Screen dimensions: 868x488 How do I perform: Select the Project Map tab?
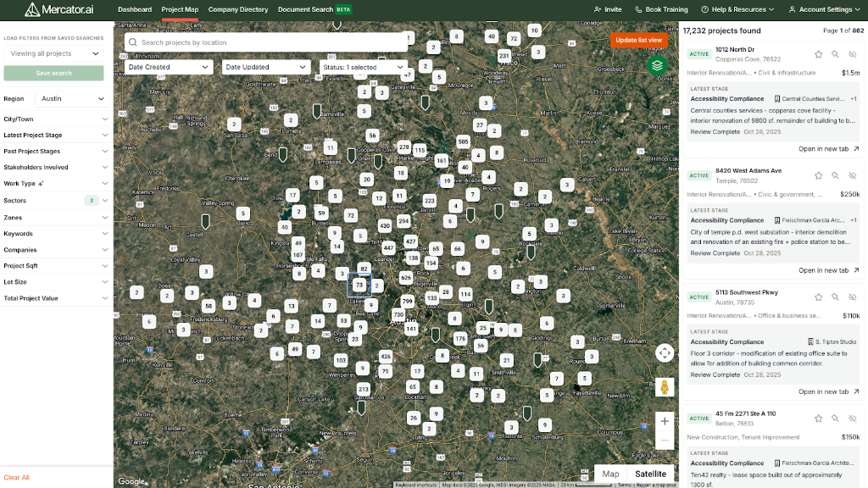click(x=180, y=9)
